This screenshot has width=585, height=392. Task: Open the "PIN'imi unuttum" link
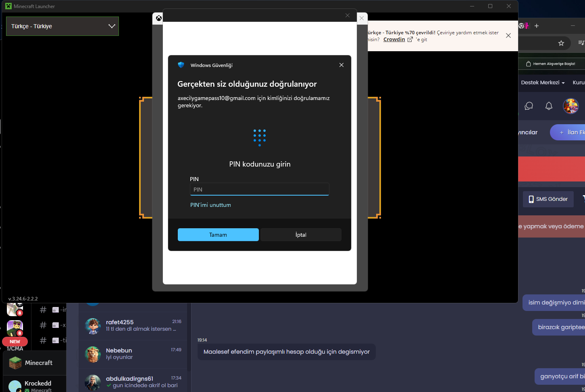[x=210, y=205]
